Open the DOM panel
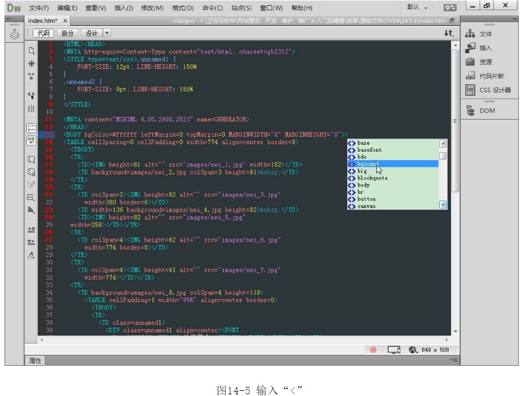The height and width of the screenshot is (396, 532). (x=487, y=111)
